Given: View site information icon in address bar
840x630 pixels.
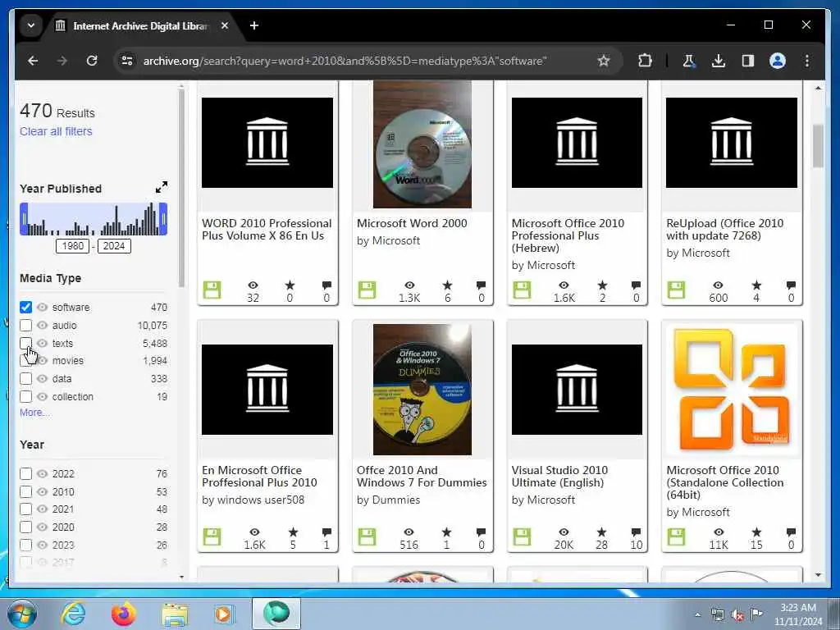Looking at the screenshot, I should point(127,61).
